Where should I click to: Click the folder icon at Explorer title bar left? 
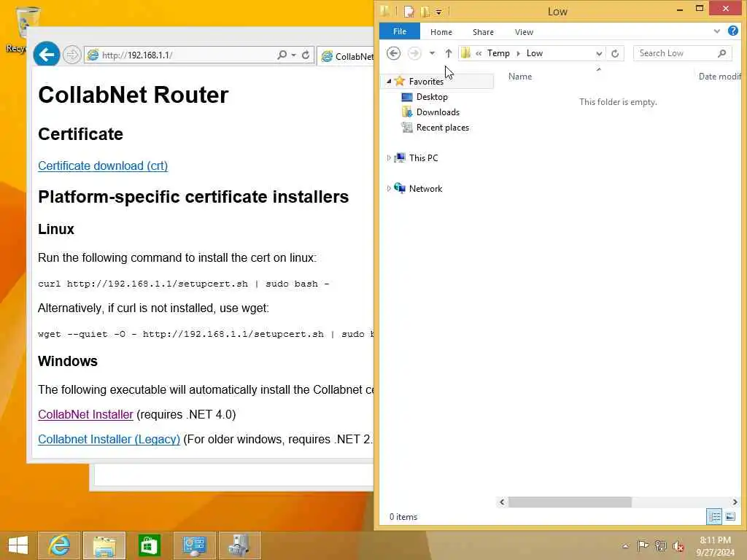(384, 10)
